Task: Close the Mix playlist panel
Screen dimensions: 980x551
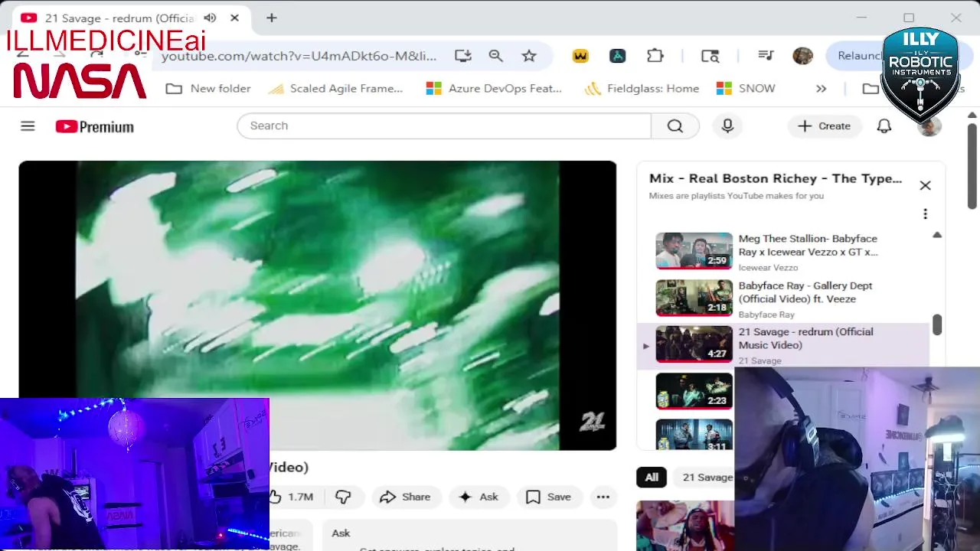Action: (925, 186)
